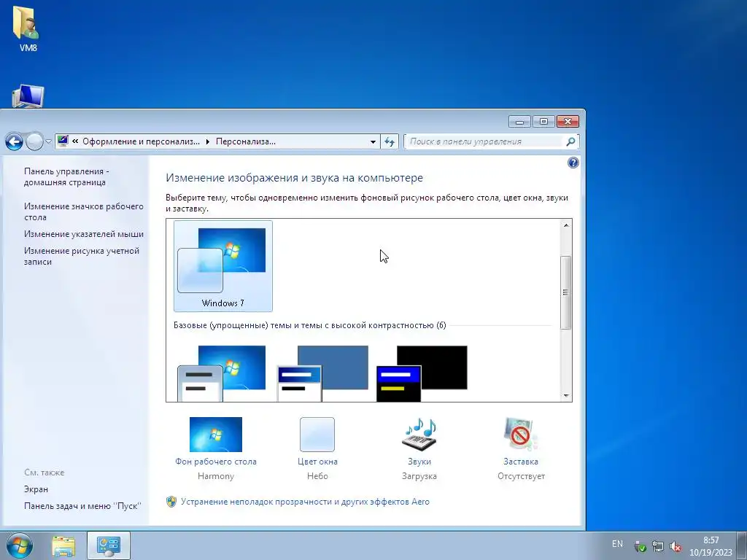This screenshot has height=560, width=747.
Task: Open Изменение значков рабочего стола link
Action: tap(84, 211)
